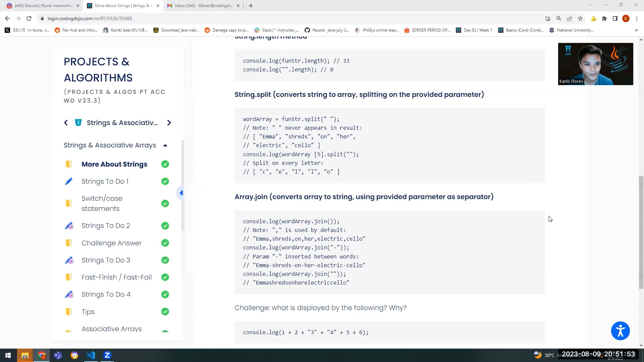Viewport: 644px width, 362px height.
Task: Expand the hidden bookmarks overflow chevron
Action: coord(636,30)
